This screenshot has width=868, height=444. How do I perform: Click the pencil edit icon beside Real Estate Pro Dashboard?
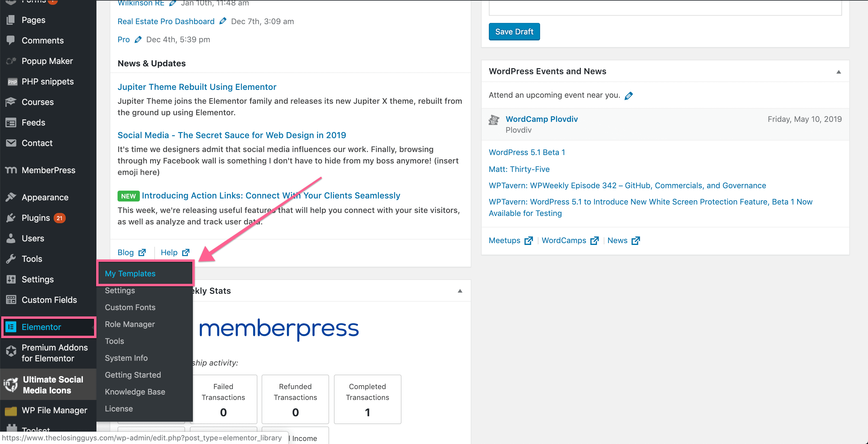point(223,21)
